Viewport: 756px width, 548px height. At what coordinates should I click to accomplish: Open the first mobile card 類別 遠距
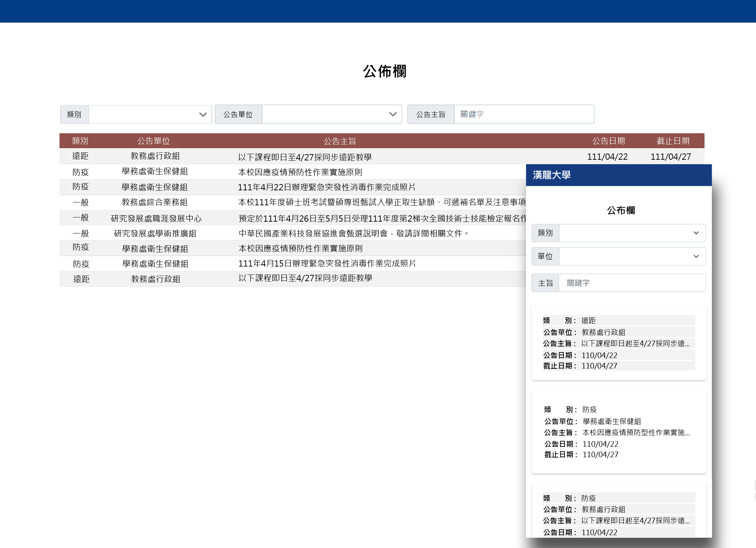[x=619, y=343]
